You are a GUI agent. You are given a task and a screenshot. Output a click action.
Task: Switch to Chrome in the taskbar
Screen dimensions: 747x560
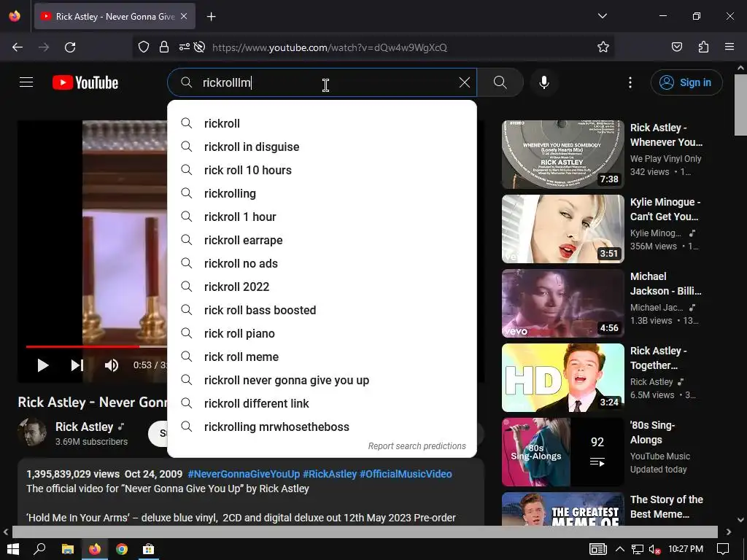coord(122,549)
